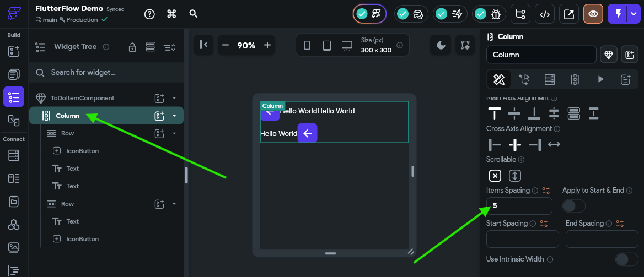
Task: Open the data schema icon in sidebar
Action: [x=14, y=178]
